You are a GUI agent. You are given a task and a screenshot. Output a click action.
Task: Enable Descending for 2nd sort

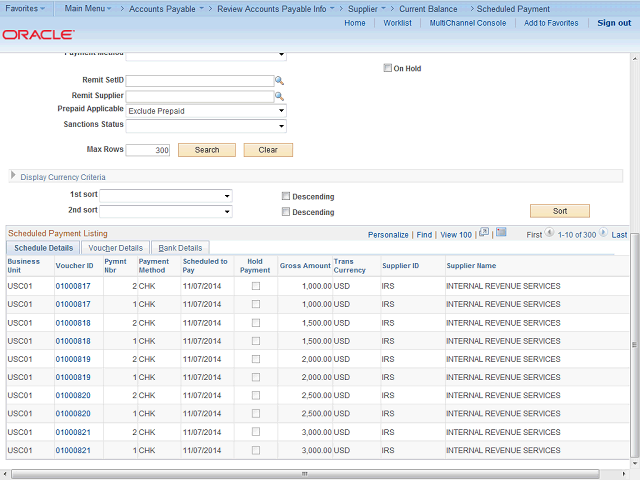pyautogui.click(x=287, y=212)
